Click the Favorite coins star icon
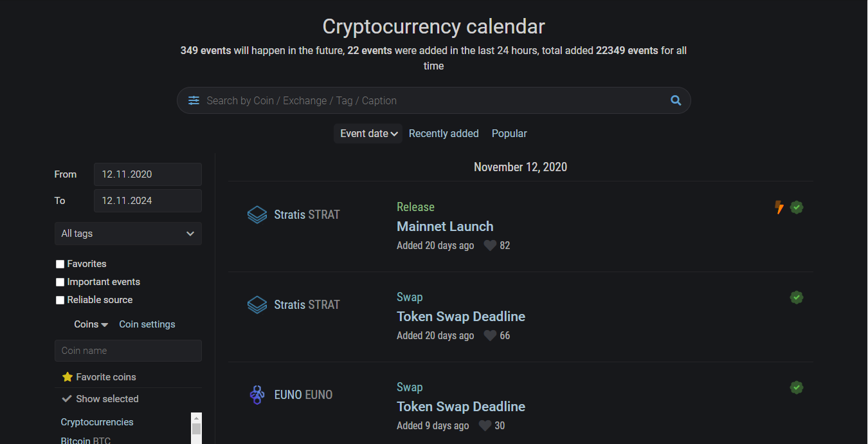The height and width of the screenshot is (444, 868). (67, 377)
